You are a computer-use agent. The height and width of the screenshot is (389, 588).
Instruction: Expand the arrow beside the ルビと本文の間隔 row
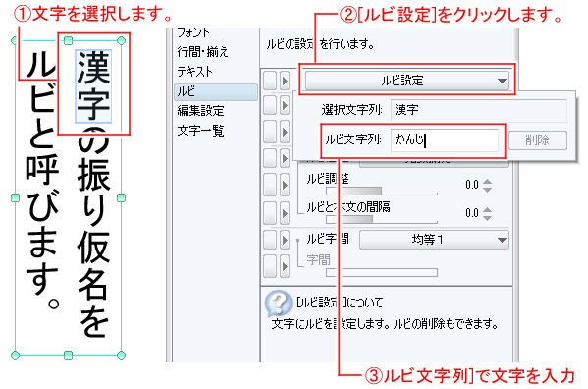285,213
